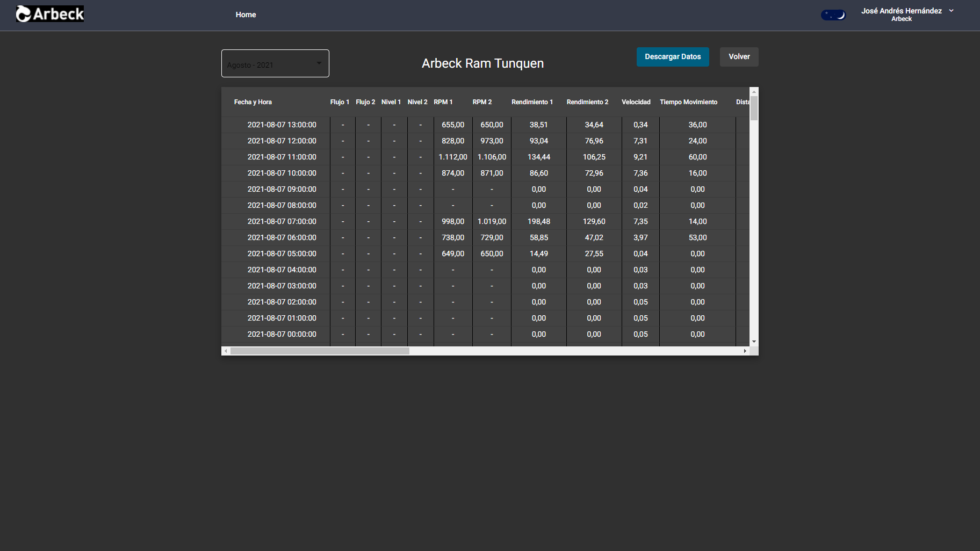Click the Rendimiento 2 value 47,02
This screenshot has width=980, height=551.
click(594, 237)
